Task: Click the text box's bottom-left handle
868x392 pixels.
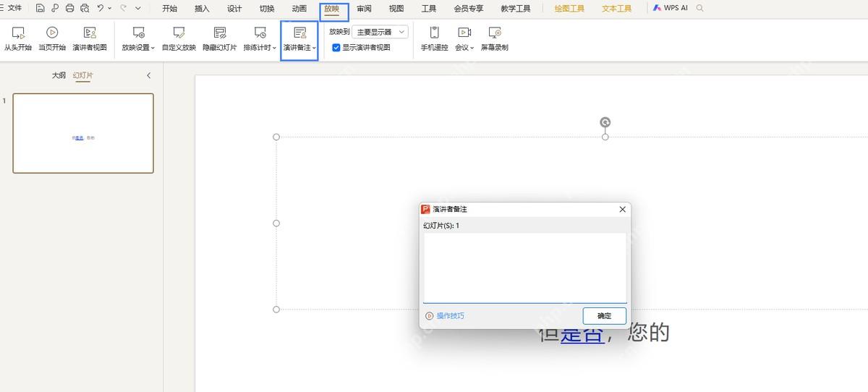Action: tap(276, 310)
